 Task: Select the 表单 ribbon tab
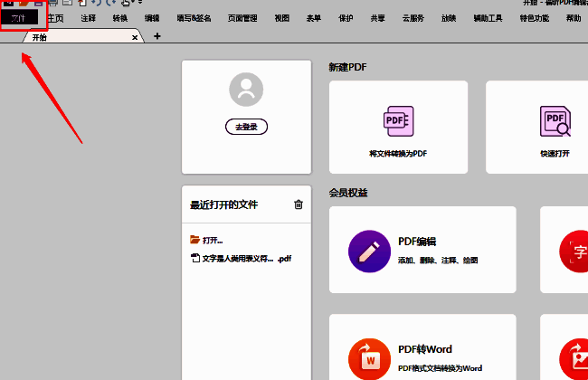(314, 18)
